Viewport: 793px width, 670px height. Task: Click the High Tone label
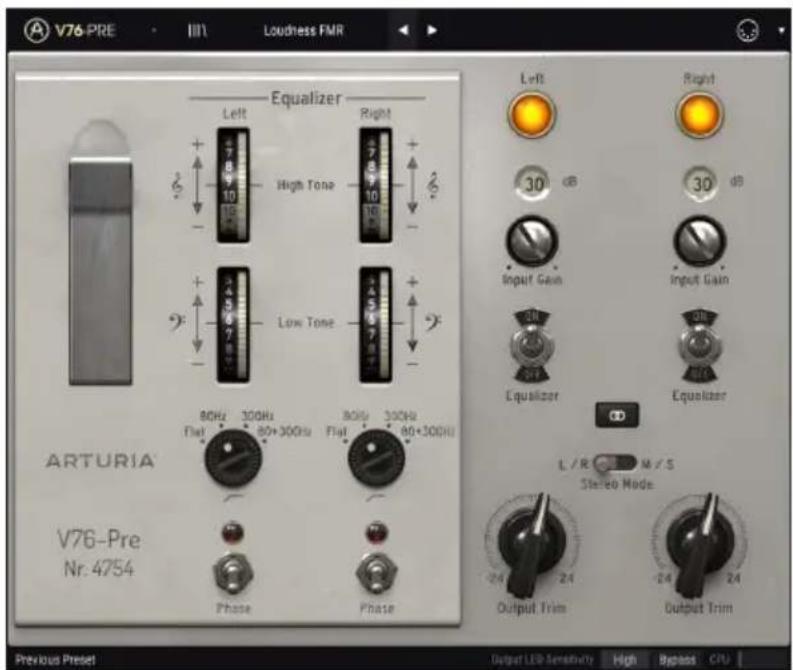[305, 185]
